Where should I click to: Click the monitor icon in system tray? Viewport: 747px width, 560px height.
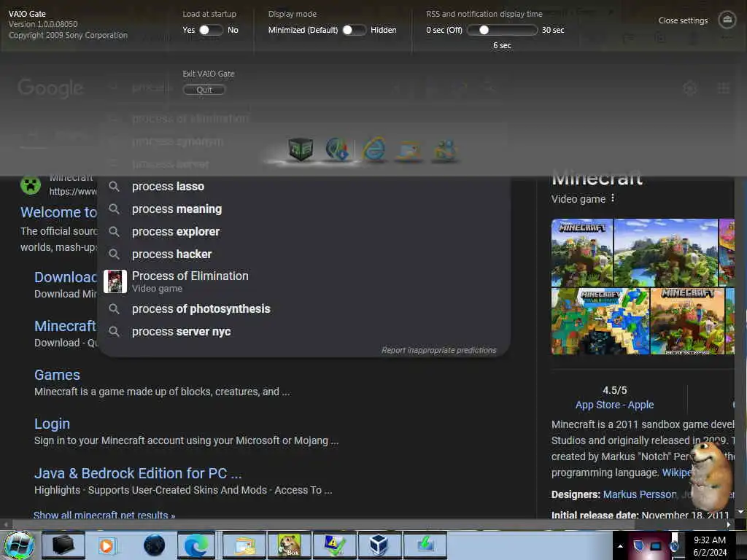[656, 545]
